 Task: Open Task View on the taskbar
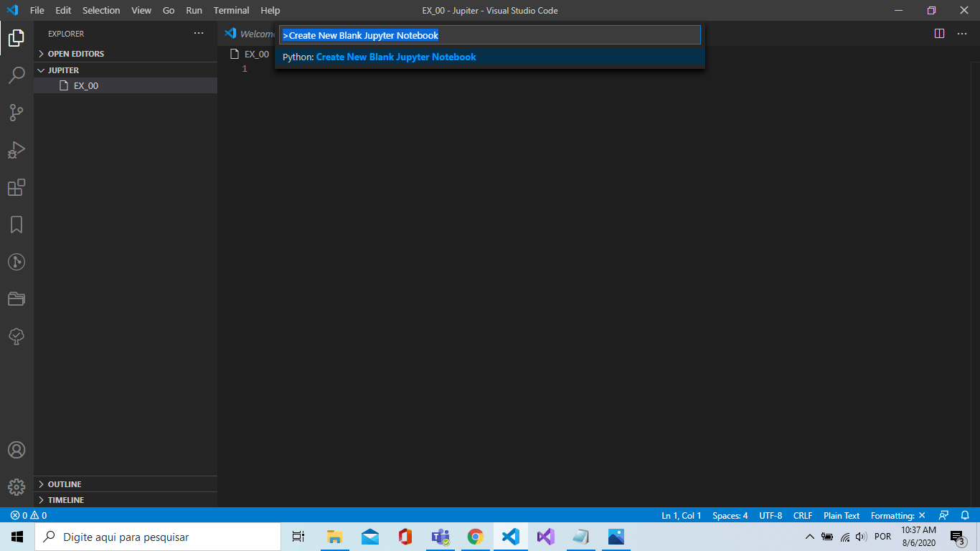(x=298, y=537)
